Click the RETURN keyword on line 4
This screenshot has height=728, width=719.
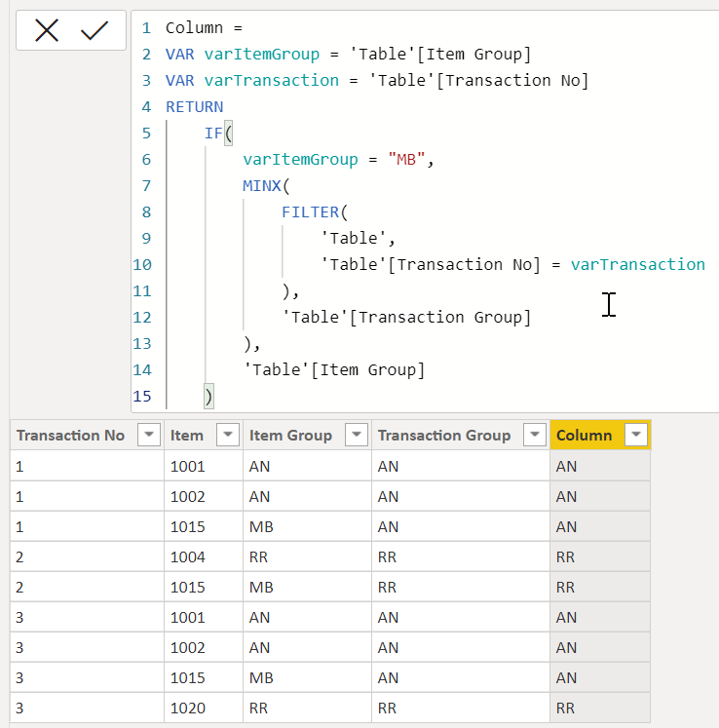(x=195, y=107)
